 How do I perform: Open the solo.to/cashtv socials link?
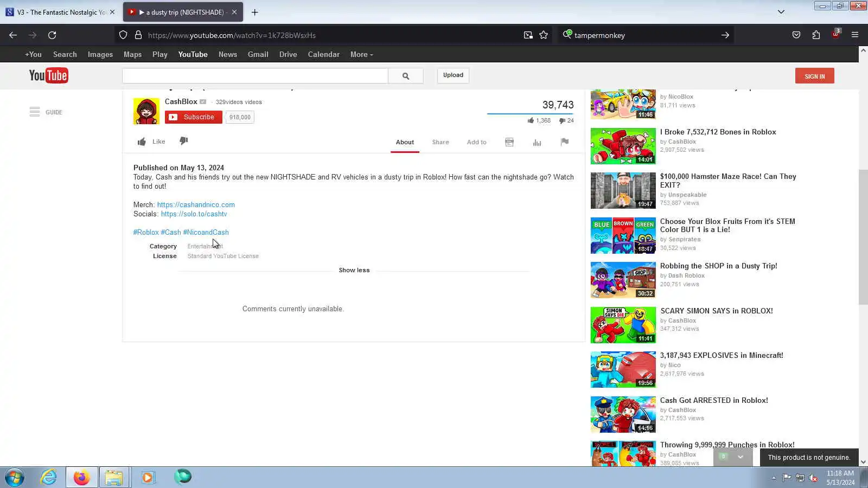(194, 214)
